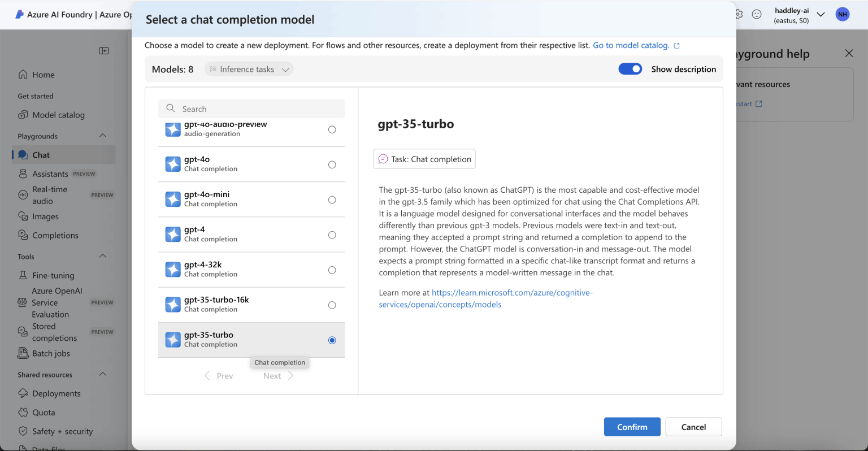Open Images playground icon in sidebar
Image resolution: width=868 pixels, height=451 pixels.
click(23, 216)
